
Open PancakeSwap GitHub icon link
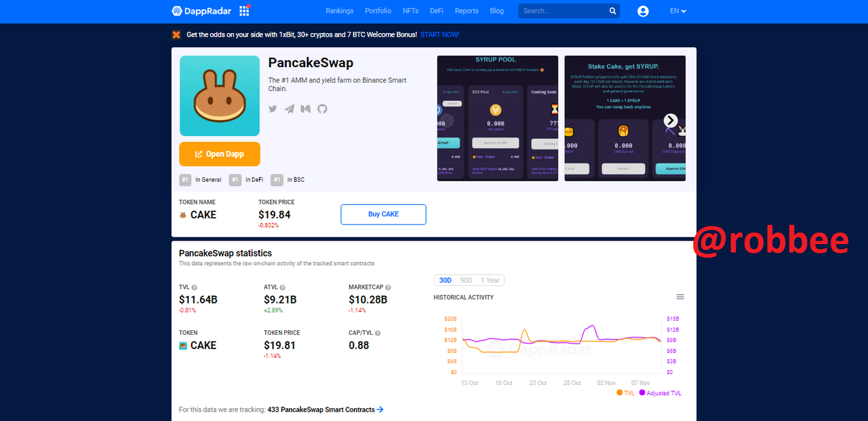click(322, 108)
